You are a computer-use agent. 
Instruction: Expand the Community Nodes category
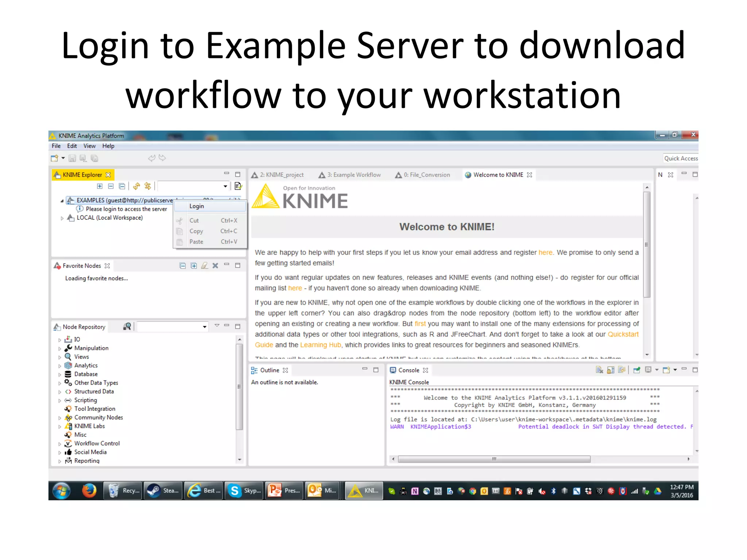[x=60, y=418]
